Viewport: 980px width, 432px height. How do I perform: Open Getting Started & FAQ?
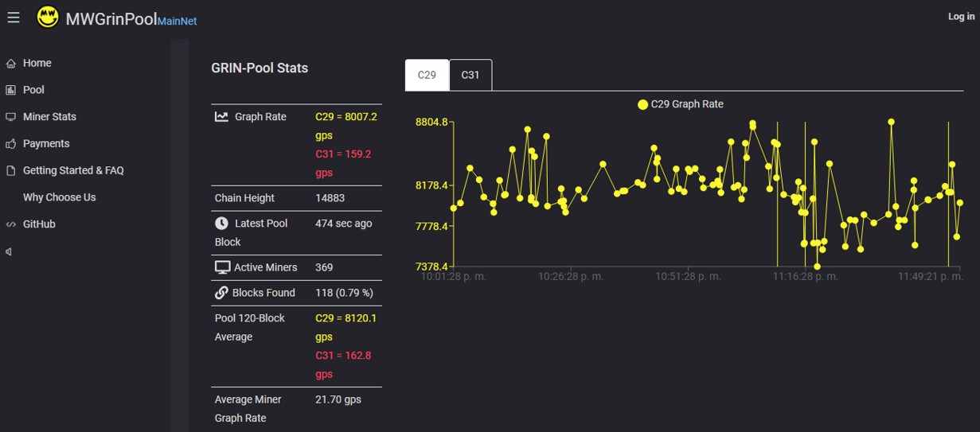click(73, 170)
